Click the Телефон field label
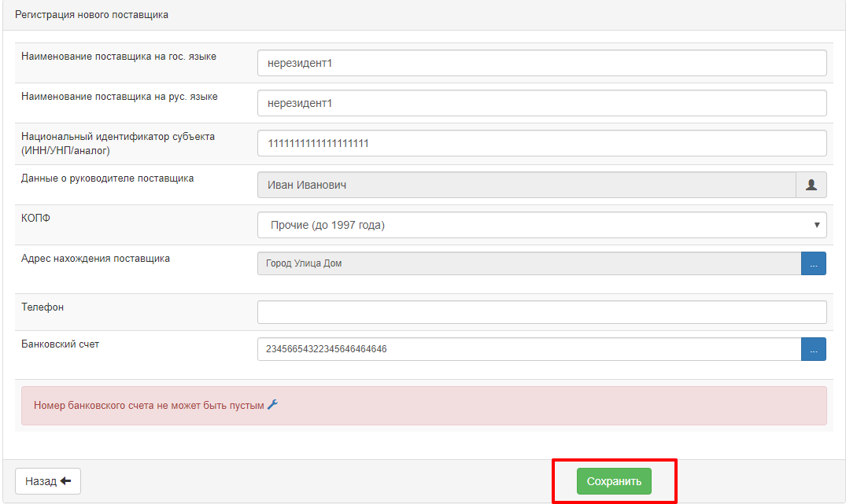This screenshot has width=846, height=504. click(x=42, y=307)
